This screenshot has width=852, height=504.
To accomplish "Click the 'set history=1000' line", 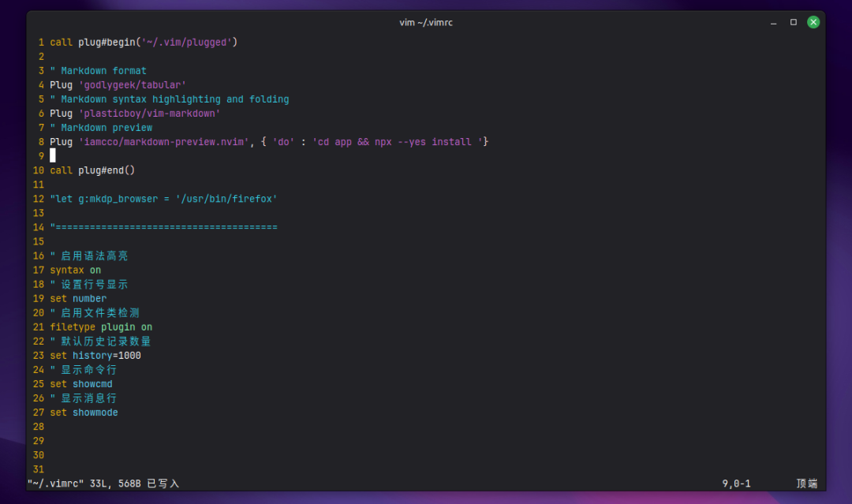I will [x=95, y=355].
